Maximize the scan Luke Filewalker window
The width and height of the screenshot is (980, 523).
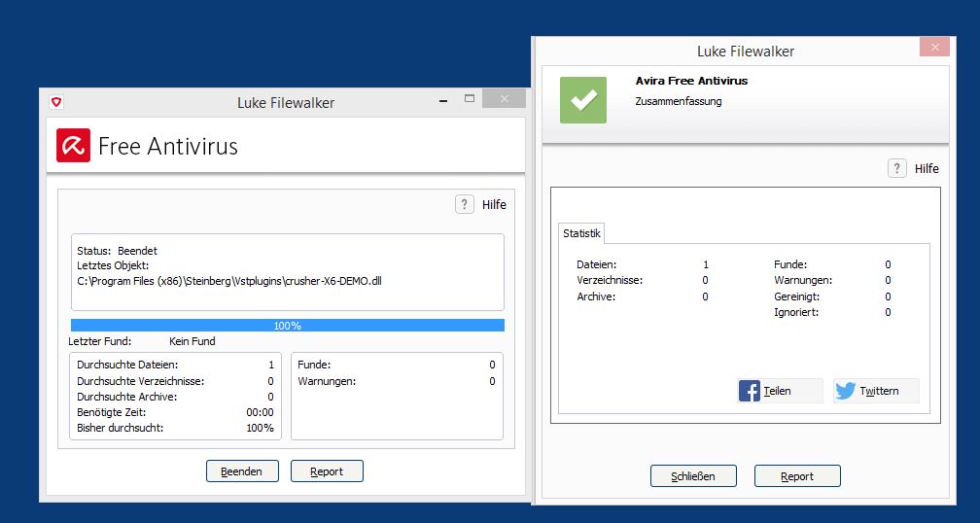470,99
